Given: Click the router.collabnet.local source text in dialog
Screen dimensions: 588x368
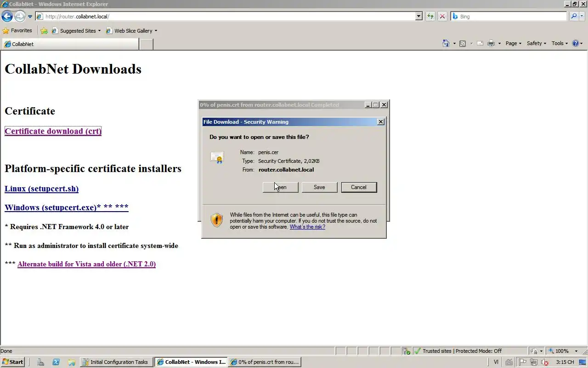Looking at the screenshot, I should pyautogui.click(x=286, y=170).
